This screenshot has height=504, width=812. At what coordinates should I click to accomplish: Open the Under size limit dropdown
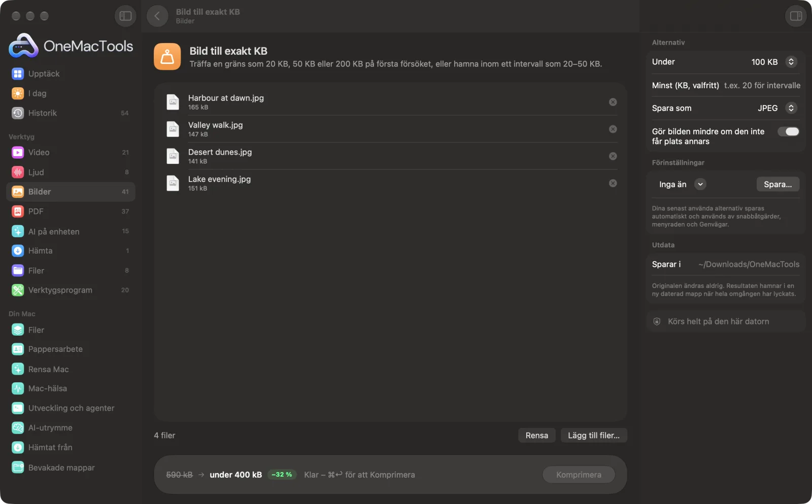pos(791,62)
